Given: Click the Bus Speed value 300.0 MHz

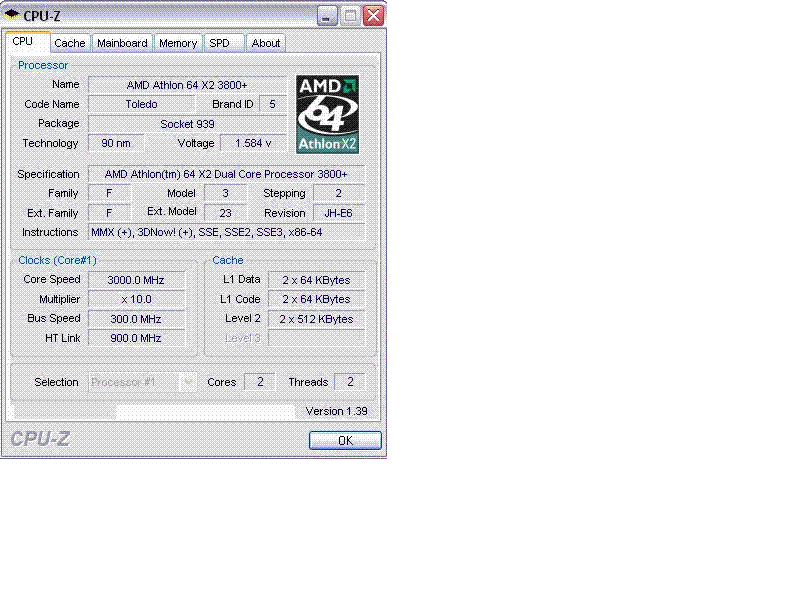Looking at the screenshot, I should pos(136,319).
